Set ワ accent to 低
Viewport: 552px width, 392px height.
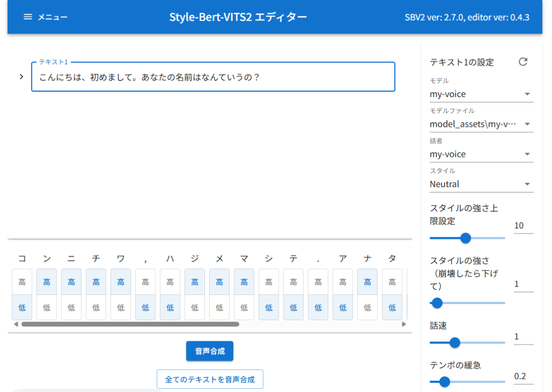[121, 307]
